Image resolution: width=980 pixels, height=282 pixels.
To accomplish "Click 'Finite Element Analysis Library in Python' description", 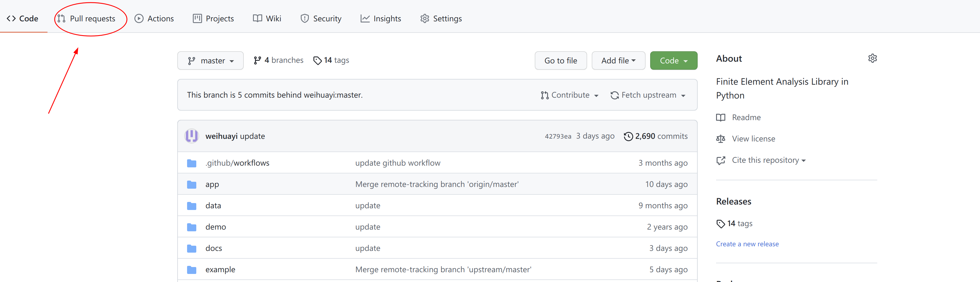I will tap(782, 88).
